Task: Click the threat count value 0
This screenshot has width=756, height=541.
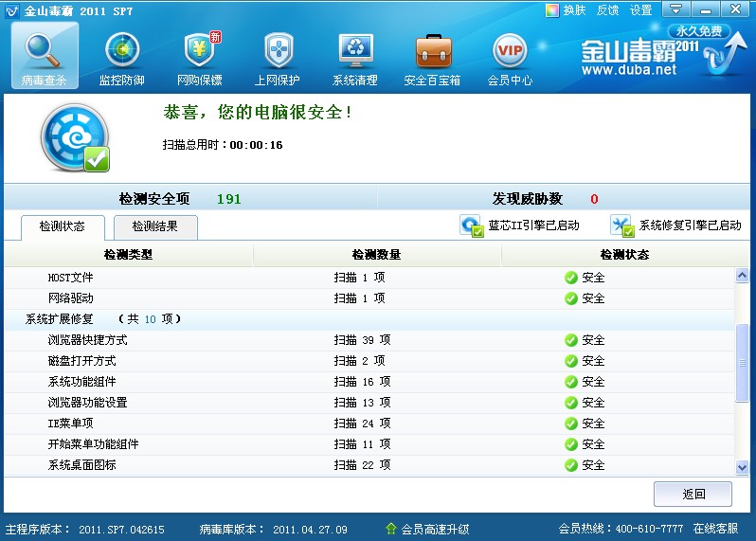Action: tap(594, 199)
